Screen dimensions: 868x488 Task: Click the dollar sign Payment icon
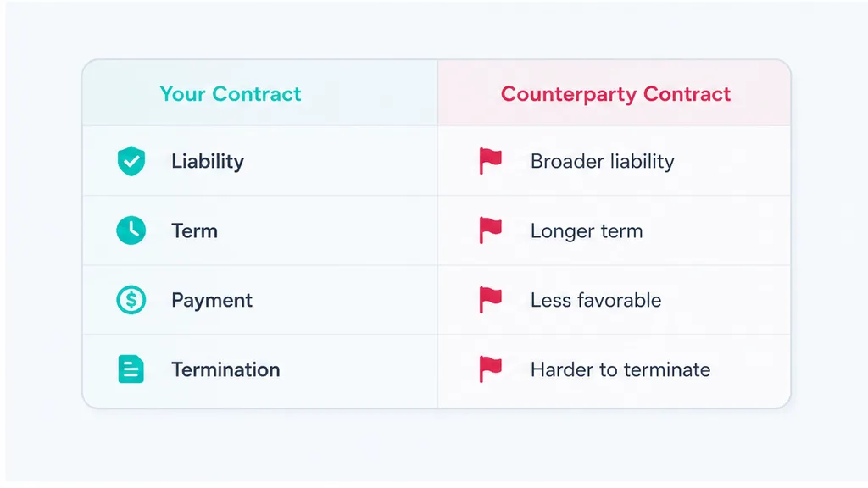pos(131,300)
